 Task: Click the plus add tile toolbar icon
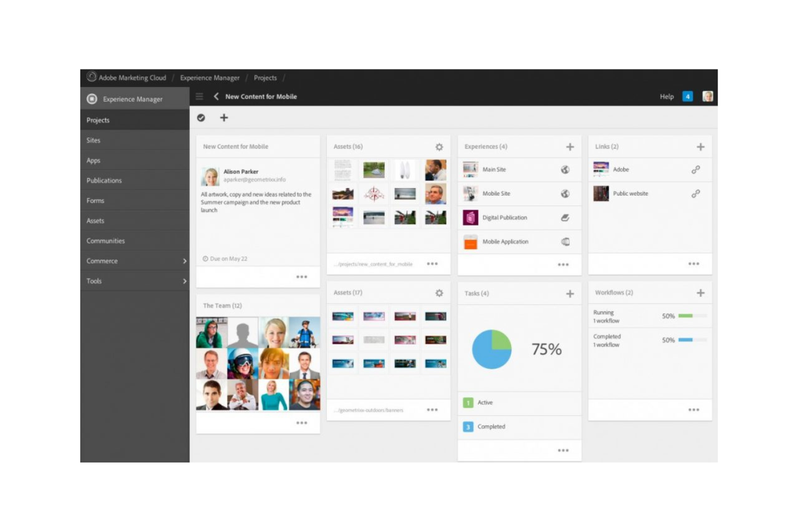tap(224, 118)
